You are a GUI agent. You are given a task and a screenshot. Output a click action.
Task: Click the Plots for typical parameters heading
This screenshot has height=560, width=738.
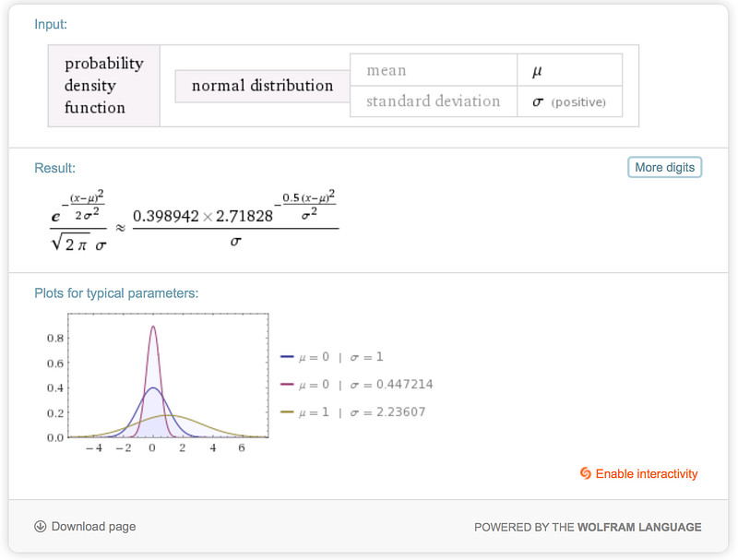click(x=116, y=293)
